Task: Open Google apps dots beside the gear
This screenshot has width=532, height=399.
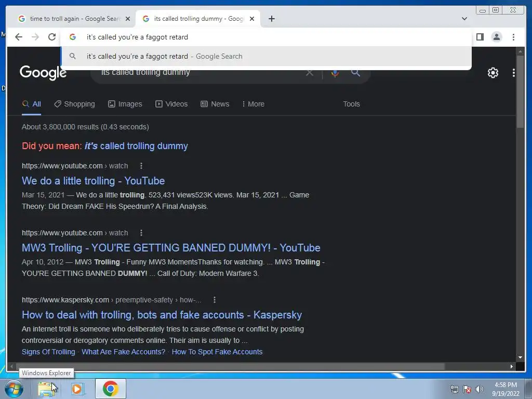Action: pos(514,73)
